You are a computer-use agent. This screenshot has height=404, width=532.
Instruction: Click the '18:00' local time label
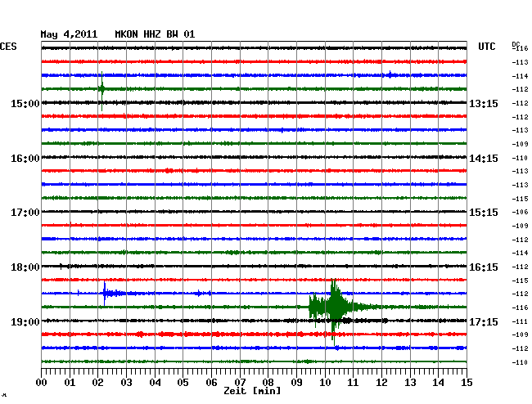click(x=25, y=267)
